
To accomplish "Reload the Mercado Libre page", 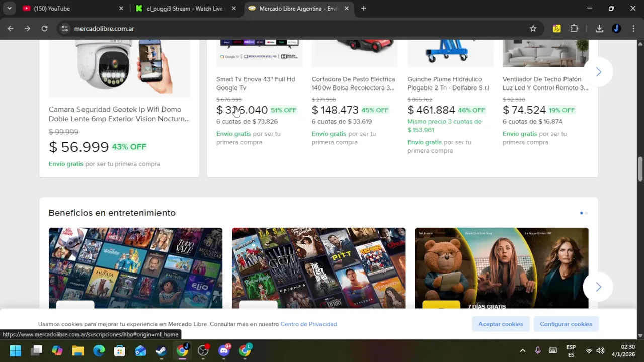I will [44, 29].
